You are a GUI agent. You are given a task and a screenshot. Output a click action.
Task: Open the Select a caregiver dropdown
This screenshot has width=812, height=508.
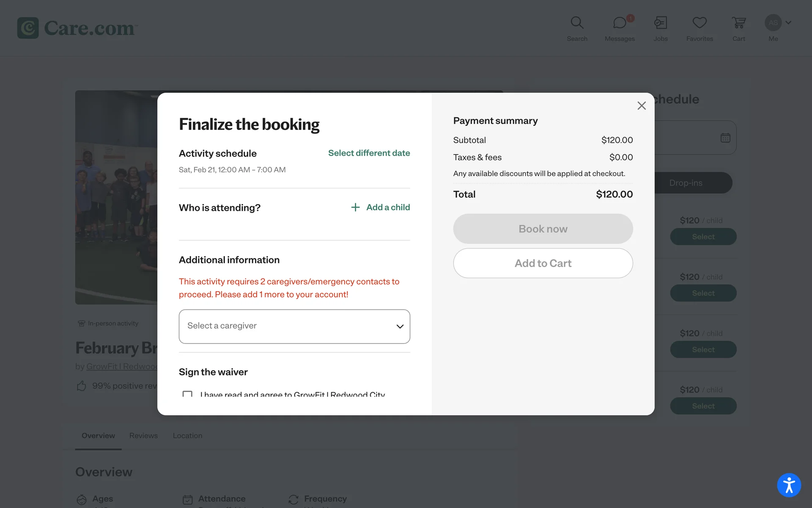click(x=294, y=326)
